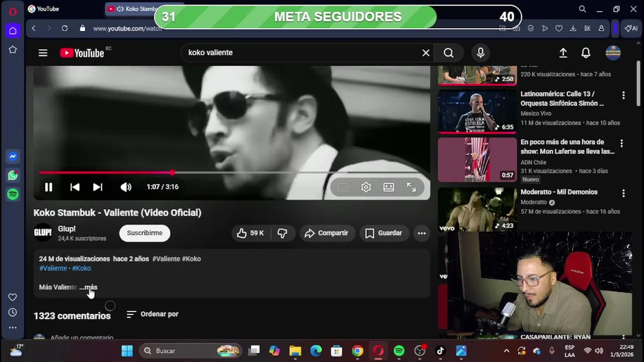Click the address bar padlock icon
The height and width of the screenshot is (362, 644).
click(82, 29)
